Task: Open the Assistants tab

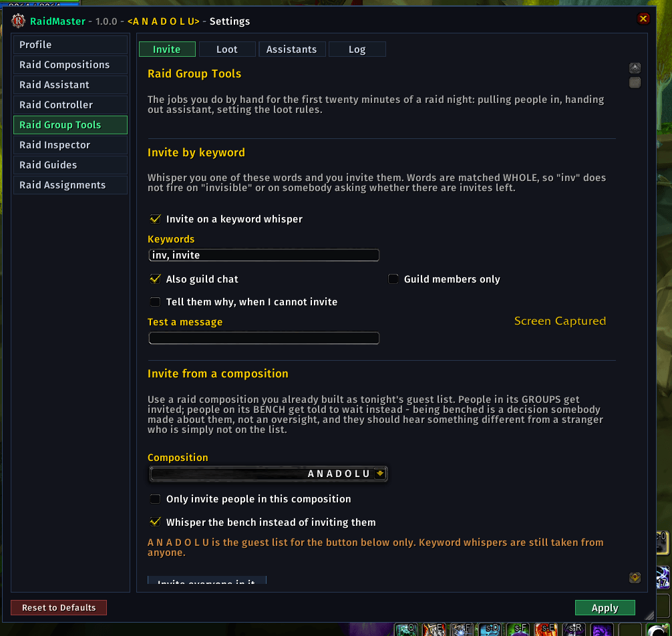Action: (x=292, y=49)
